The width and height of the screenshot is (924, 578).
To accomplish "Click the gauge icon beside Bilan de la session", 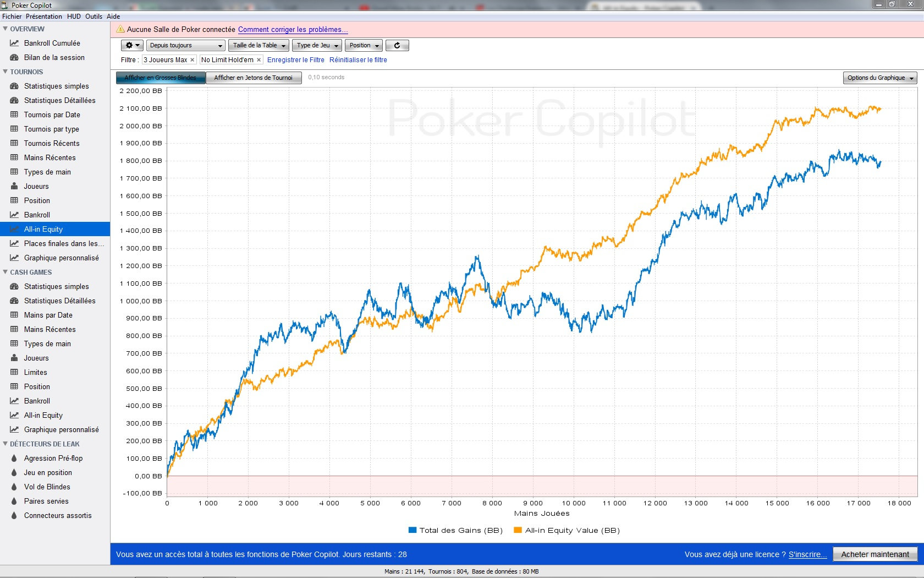I will pos(14,57).
